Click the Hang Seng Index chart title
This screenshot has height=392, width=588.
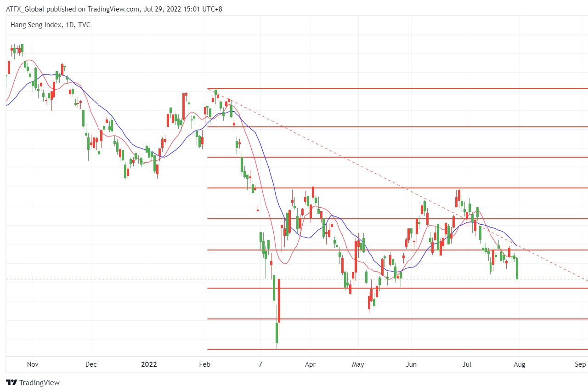50,25
